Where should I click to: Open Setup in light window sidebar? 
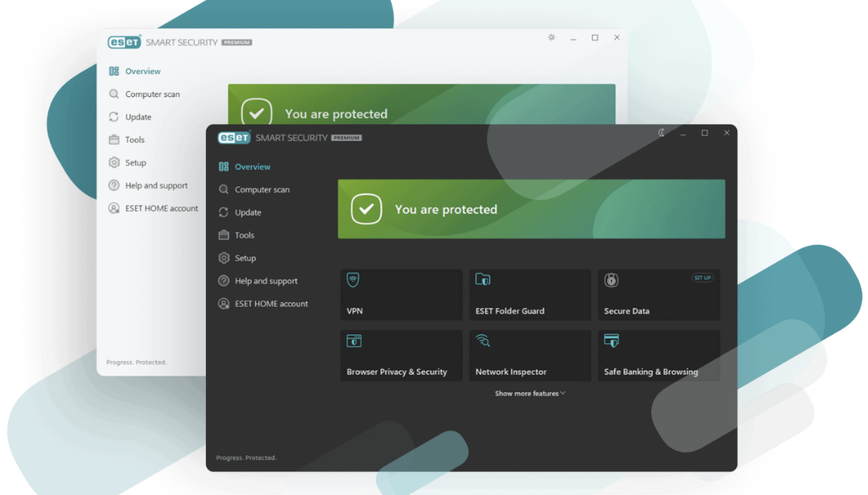[136, 162]
